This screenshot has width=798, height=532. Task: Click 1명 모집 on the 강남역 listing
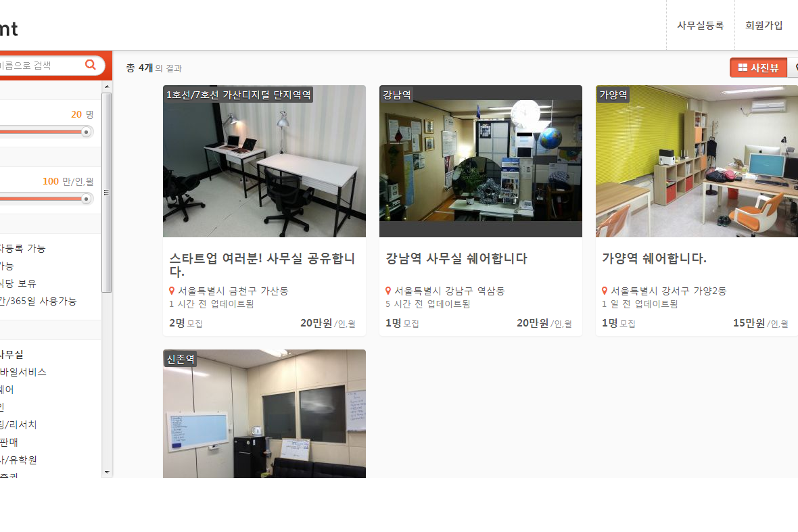point(402,324)
